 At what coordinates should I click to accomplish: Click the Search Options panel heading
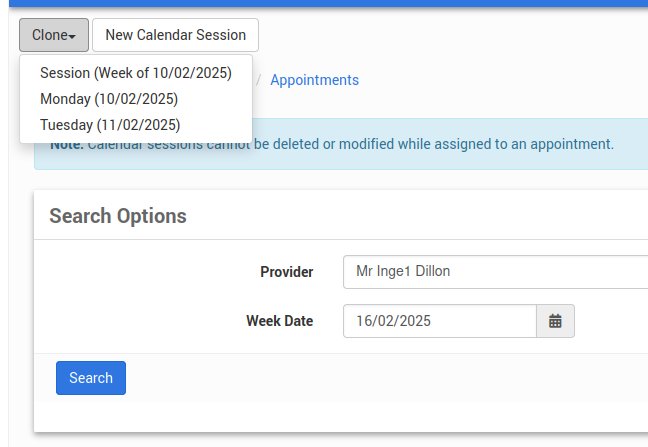118,216
